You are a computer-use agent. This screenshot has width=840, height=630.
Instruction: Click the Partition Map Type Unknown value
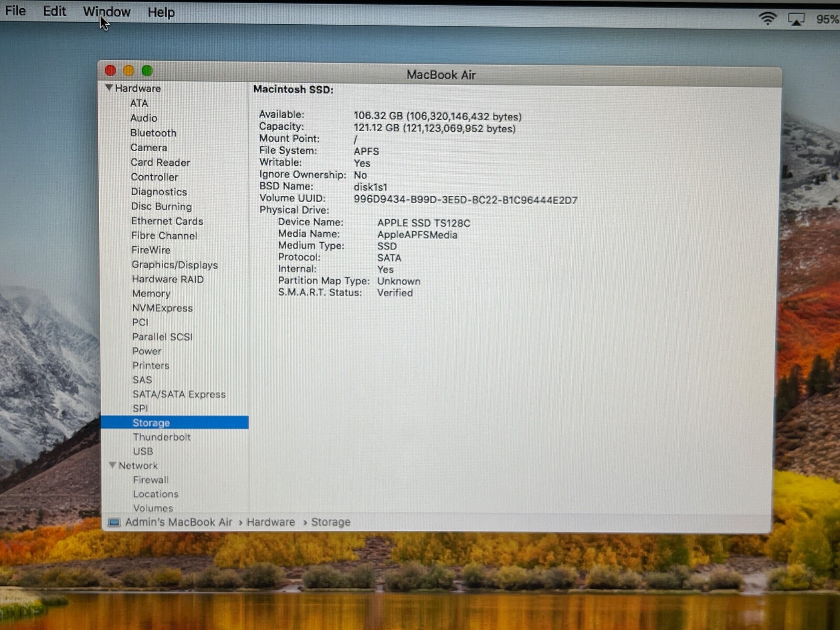pyautogui.click(x=398, y=281)
